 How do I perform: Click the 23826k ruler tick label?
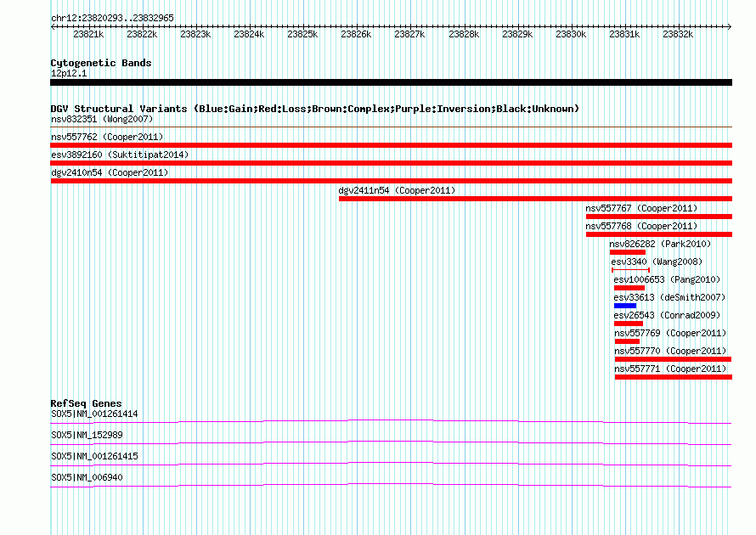coord(356,34)
